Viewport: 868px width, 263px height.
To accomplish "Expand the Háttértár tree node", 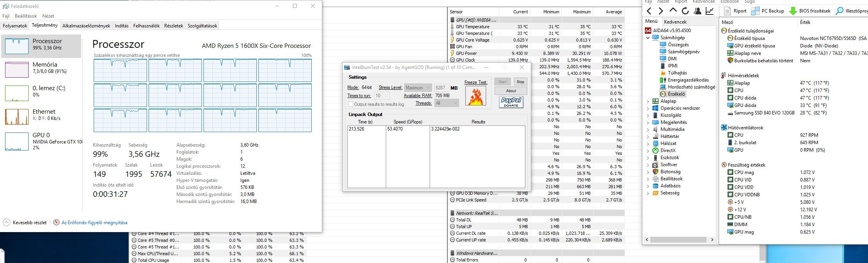I will [x=648, y=136].
